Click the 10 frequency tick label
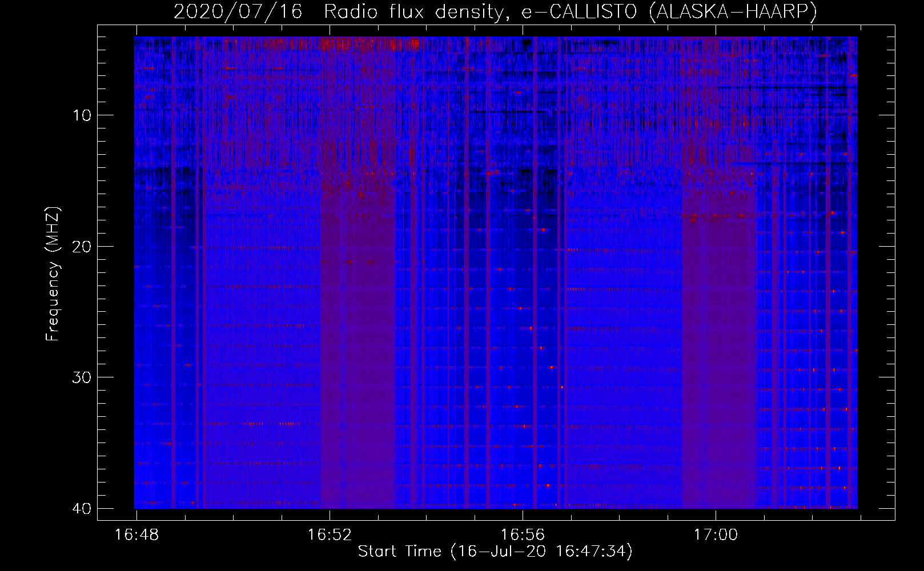The width and height of the screenshot is (924, 571). click(x=82, y=115)
